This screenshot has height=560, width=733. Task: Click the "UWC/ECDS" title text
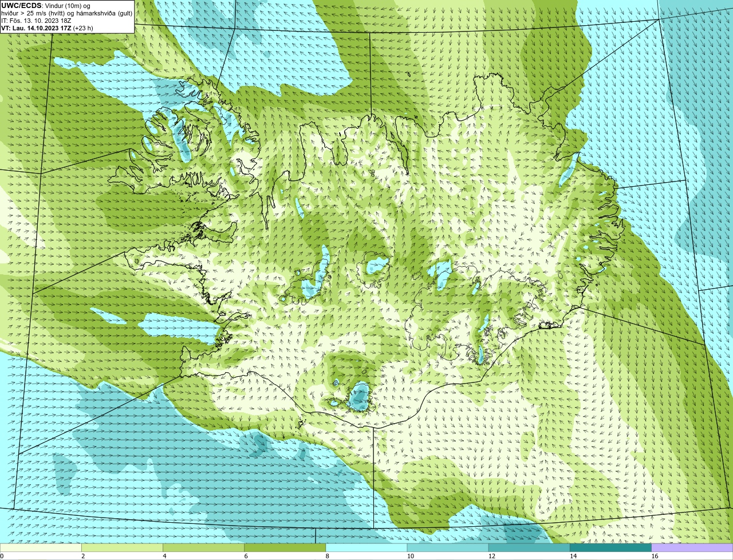pos(21,6)
